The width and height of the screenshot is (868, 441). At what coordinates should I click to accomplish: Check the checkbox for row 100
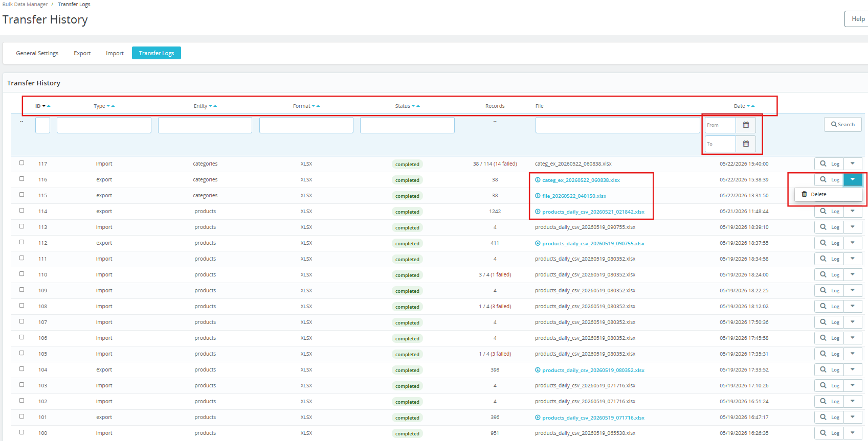coord(21,432)
